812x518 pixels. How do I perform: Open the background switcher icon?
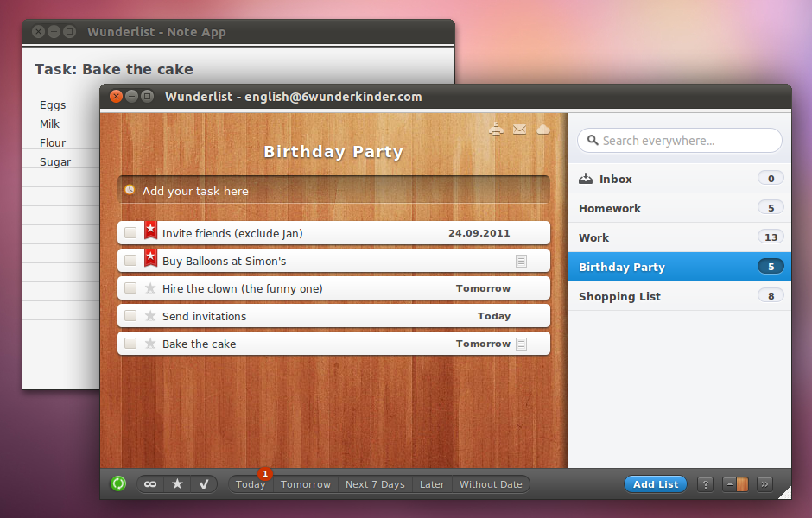(736, 484)
